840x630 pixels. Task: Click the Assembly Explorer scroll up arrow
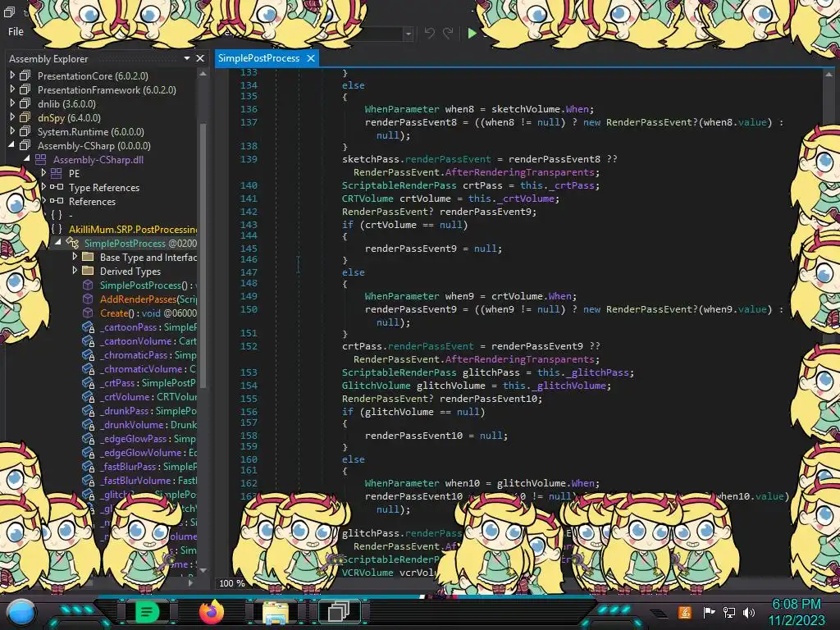pos(203,74)
